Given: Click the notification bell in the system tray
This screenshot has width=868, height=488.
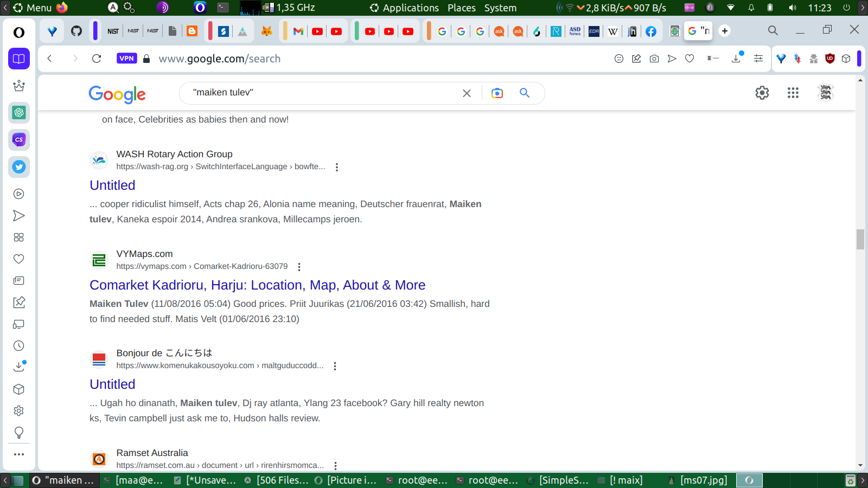Looking at the screenshot, I should [x=751, y=8].
